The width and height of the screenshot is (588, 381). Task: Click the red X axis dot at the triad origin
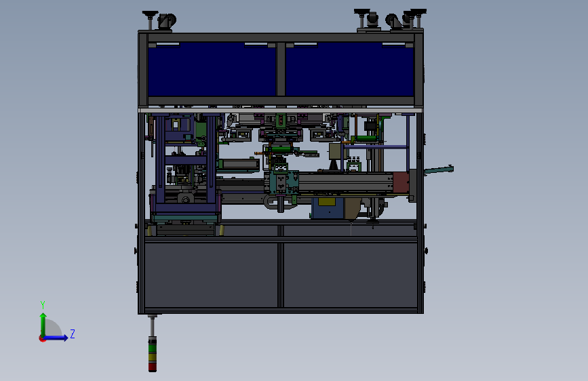[41, 338]
